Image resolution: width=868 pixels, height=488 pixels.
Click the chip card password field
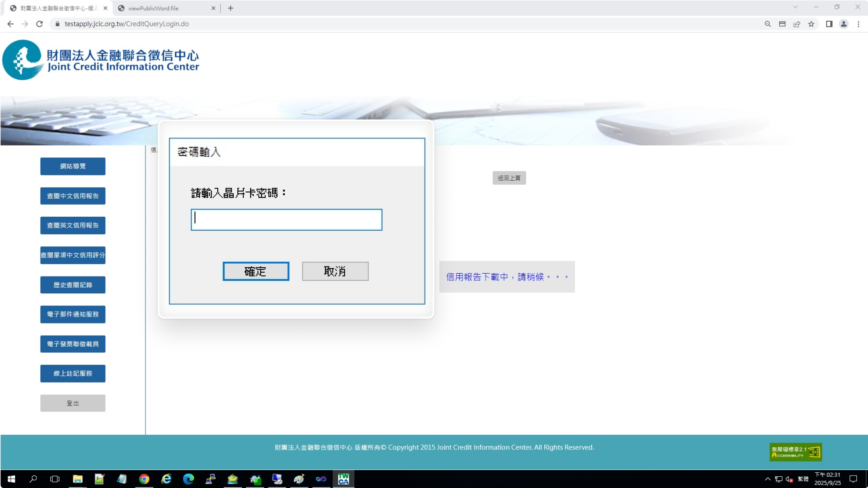pos(286,220)
